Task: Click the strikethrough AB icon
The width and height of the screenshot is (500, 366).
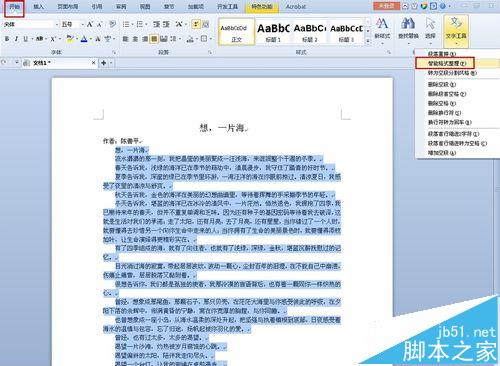Action: tap(39, 39)
